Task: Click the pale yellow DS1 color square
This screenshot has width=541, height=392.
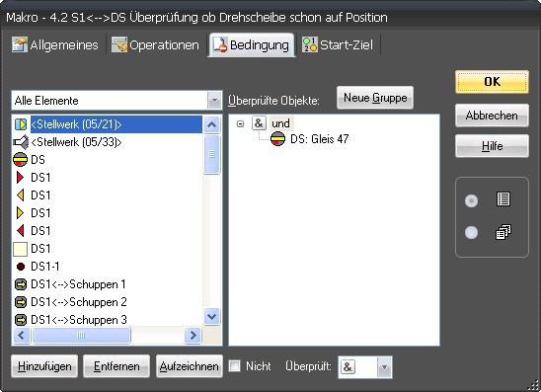Action: pyautogui.click(x=20, y=249)
